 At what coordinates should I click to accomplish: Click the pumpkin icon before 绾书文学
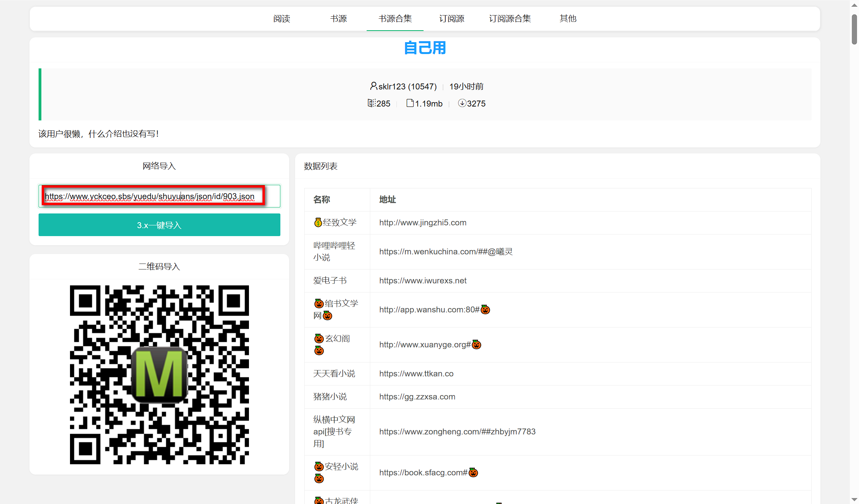click(x=319, y=304)
